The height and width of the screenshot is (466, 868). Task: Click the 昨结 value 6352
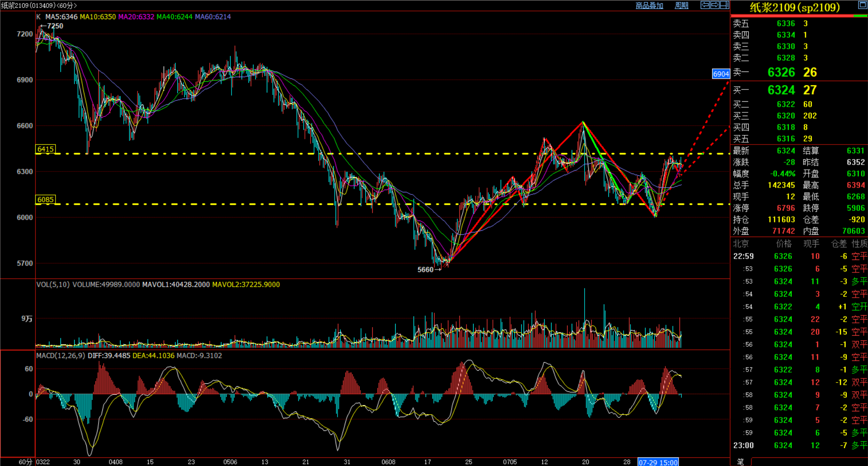pyautogui.click(x=856, y=162)
